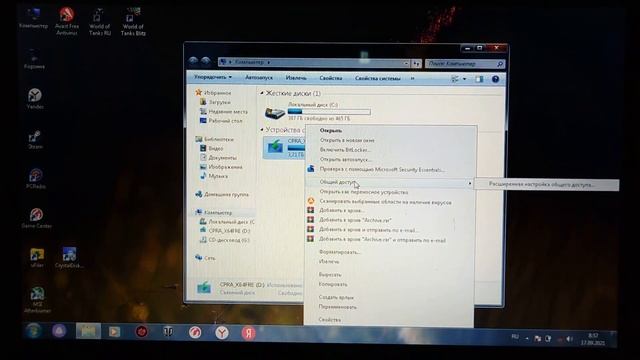Select the Локальный диск (C:) drive icon
This screenshot has height=360, width=640.
(275, 112)
